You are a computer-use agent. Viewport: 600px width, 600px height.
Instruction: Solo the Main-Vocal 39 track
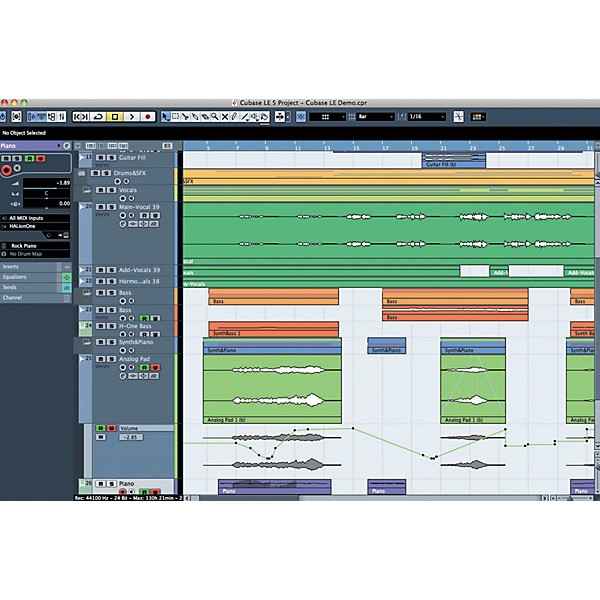111,207
